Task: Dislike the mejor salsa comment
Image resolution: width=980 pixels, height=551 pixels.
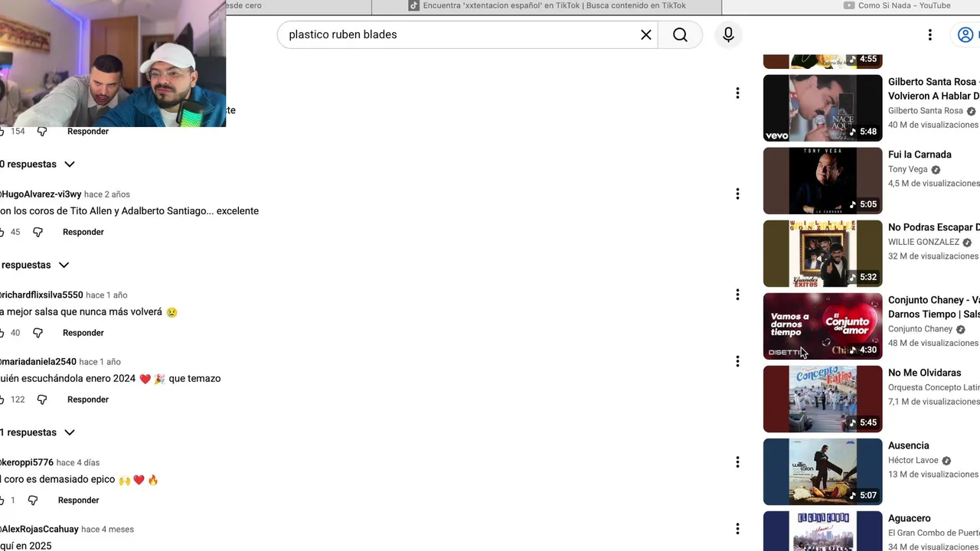Action: [x=38, y=333]
